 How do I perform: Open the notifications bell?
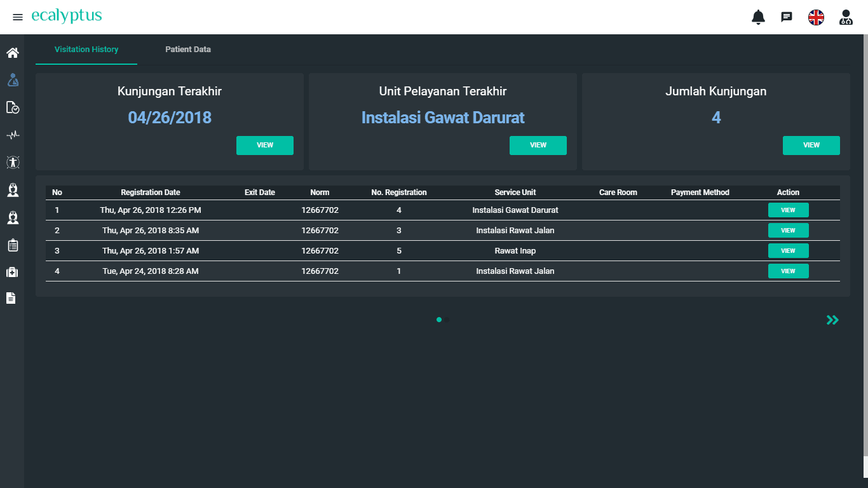tap(758, 17)
